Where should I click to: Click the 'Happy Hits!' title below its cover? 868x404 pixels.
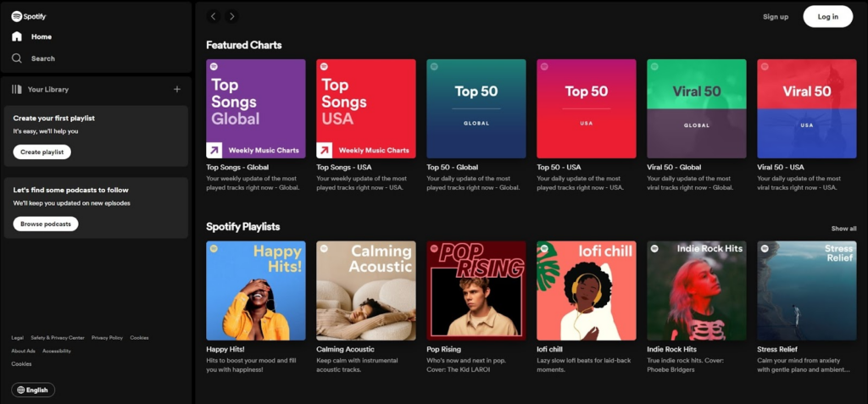(x=225, y=349)
